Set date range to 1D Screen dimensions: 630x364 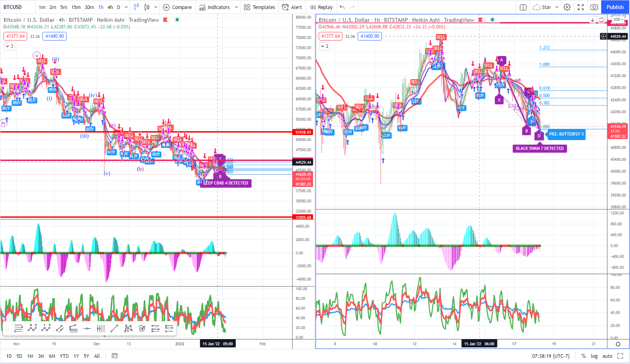coord(9,356)
